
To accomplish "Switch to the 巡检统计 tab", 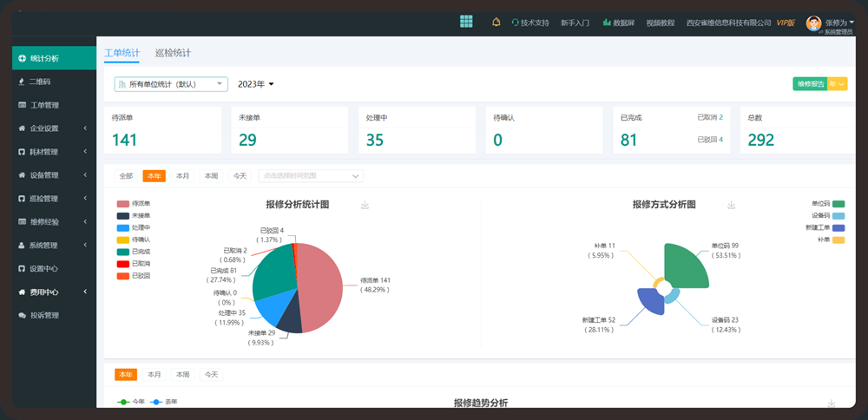I will pos(173,53).
